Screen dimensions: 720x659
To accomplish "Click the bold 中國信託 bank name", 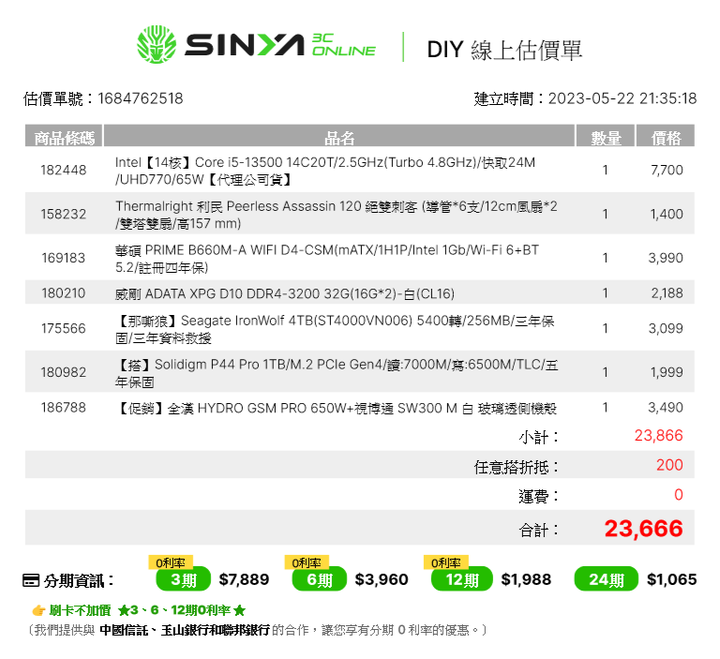I will point(124,630).
